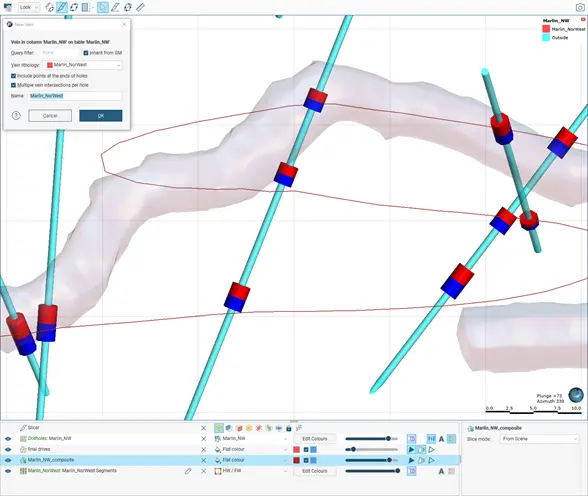588x496 pixels.
Task: Click the screenshot camera icon at top right
Action: 580,7
